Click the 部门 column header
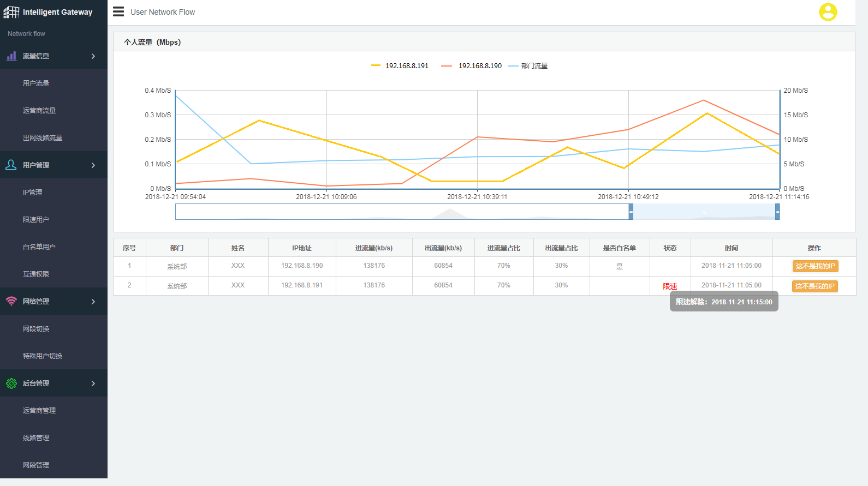Screen dimensions: 868x486 tap(177, 248)
